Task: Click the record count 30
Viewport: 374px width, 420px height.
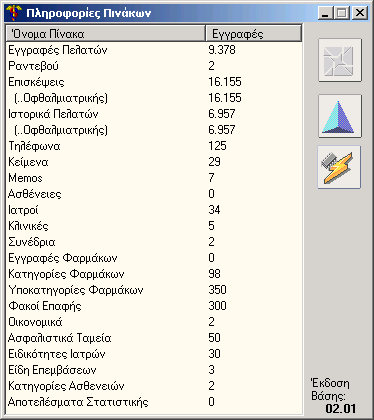Action: (214, 354)
